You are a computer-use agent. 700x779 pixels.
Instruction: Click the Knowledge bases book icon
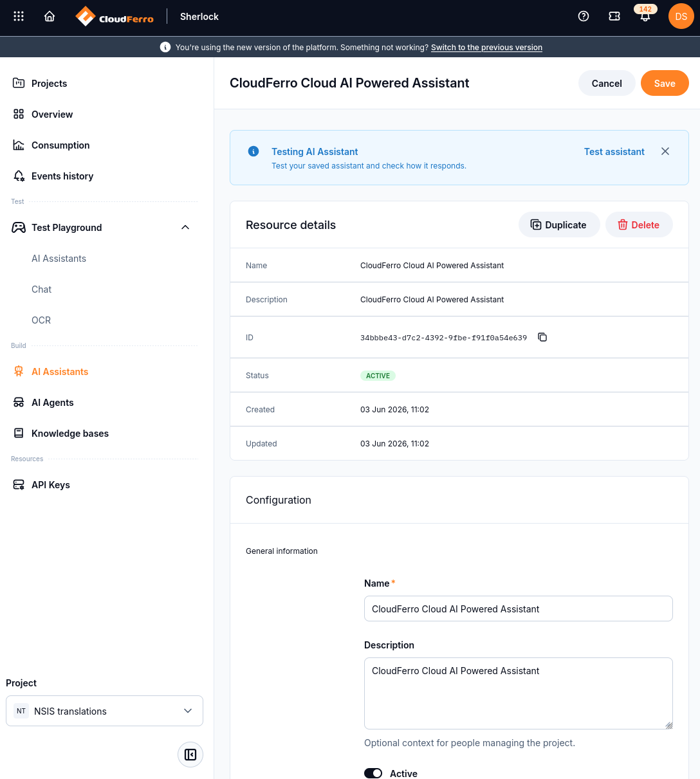[19, 433]
